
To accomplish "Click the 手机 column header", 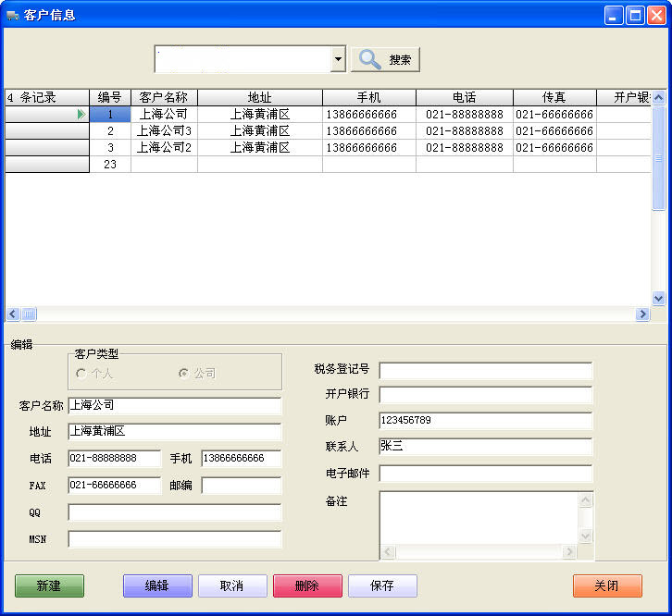I will tap(369, 97).
